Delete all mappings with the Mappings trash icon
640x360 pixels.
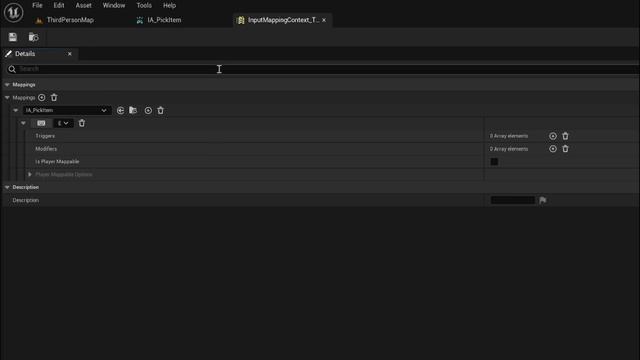point(54,98)
